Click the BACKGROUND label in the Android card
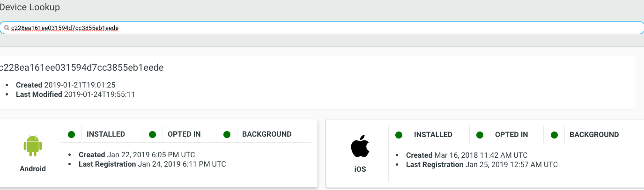The height and width of the screenshot is (190, 644). point(266,134)
